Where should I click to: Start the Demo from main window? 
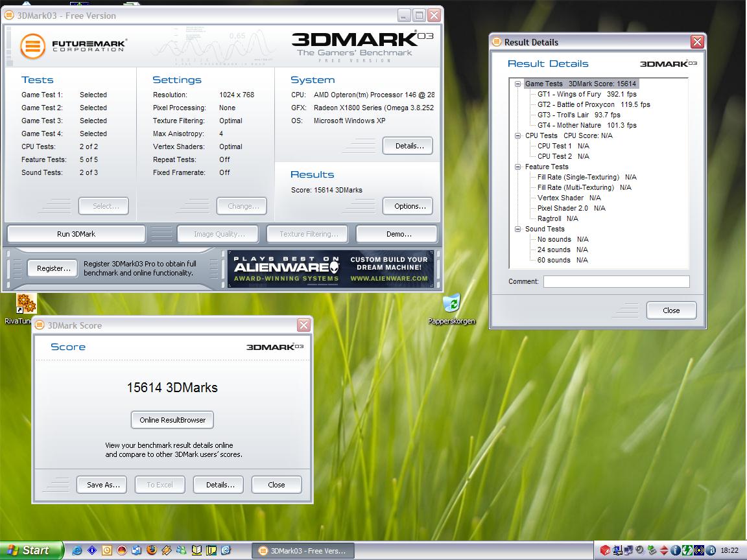point(397,234)
